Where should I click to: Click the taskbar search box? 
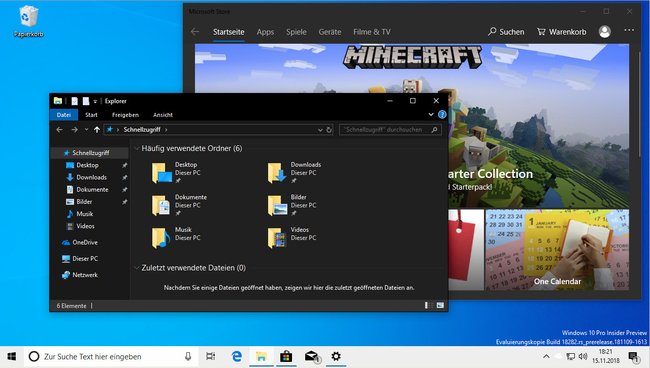pyautogui.click(x=111, y=356)
